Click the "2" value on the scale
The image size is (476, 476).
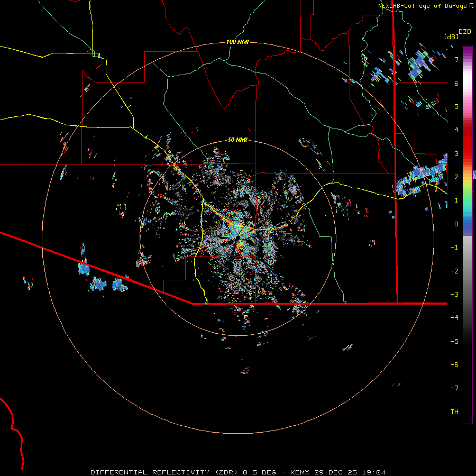pyautogui.click(x=456, y=177)
